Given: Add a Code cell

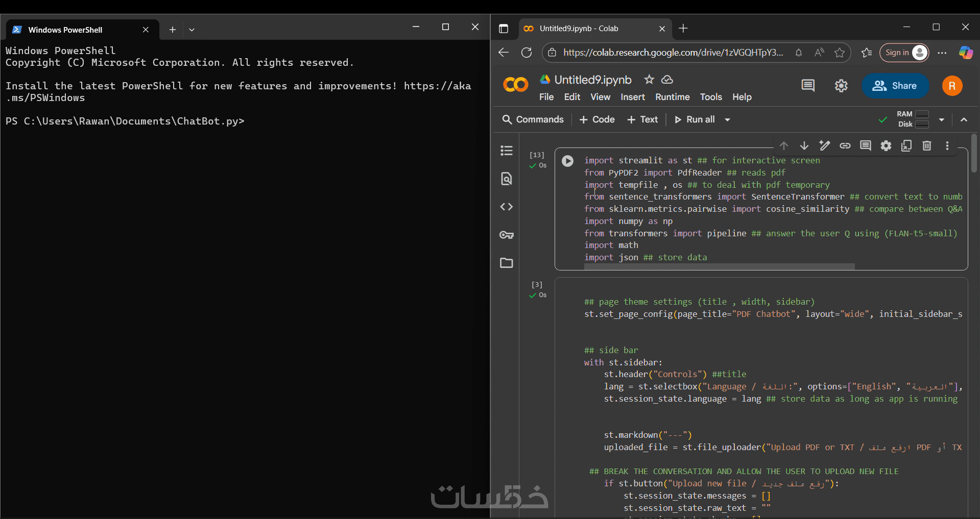Looking at the screenshot, I should point(597,119).
